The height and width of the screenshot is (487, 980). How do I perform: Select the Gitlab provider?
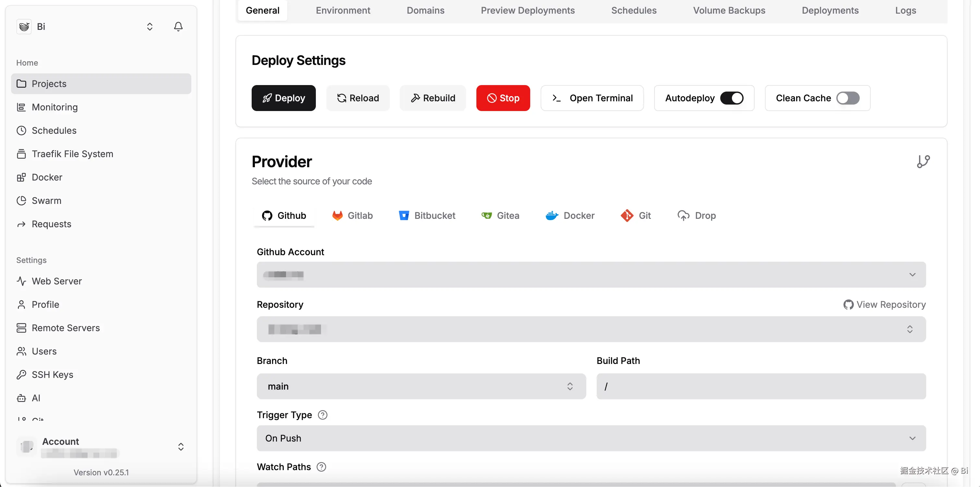[x=352, y=216]
